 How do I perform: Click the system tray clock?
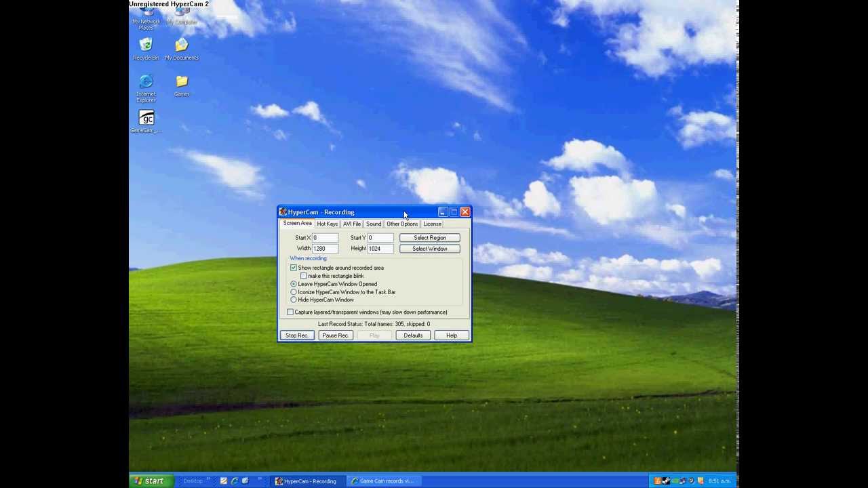pos(719,481)
